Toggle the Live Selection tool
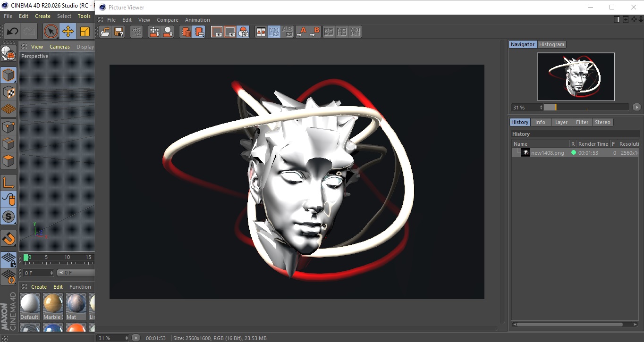The height and width of the screenshot is (342, 644). click(51, 32)
